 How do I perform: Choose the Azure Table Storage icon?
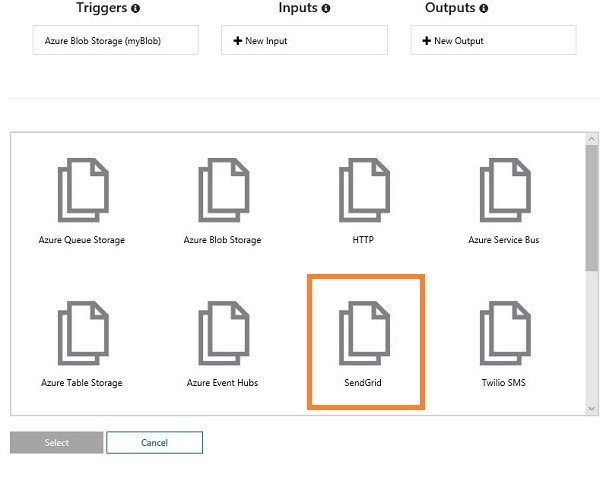pos(83,335)
